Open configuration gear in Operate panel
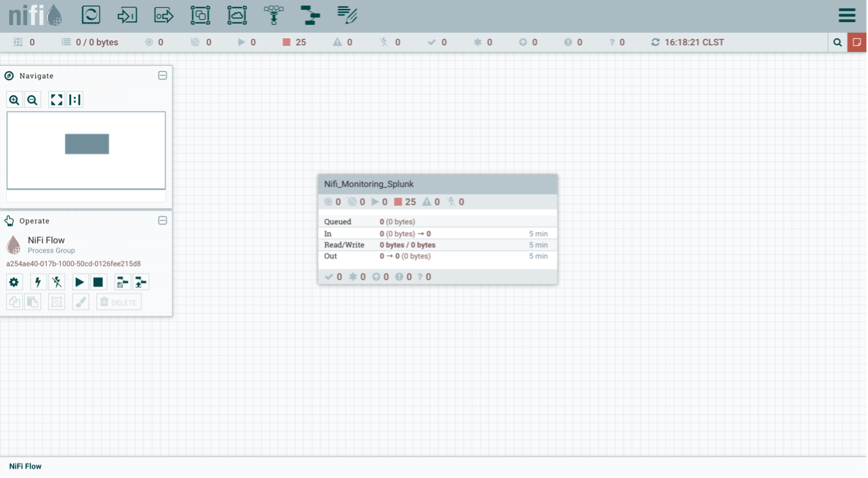 (14, 282)
